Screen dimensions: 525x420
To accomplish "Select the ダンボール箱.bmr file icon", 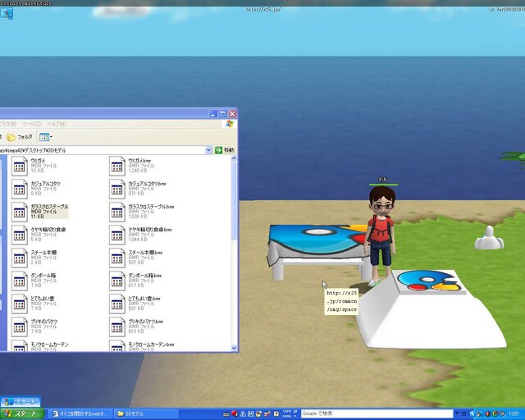I will (x=117, y=281).
